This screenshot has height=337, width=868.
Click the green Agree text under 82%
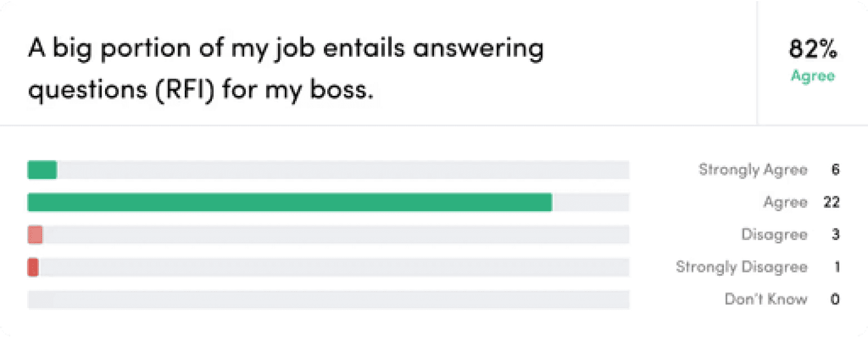[x=813, y=76]
